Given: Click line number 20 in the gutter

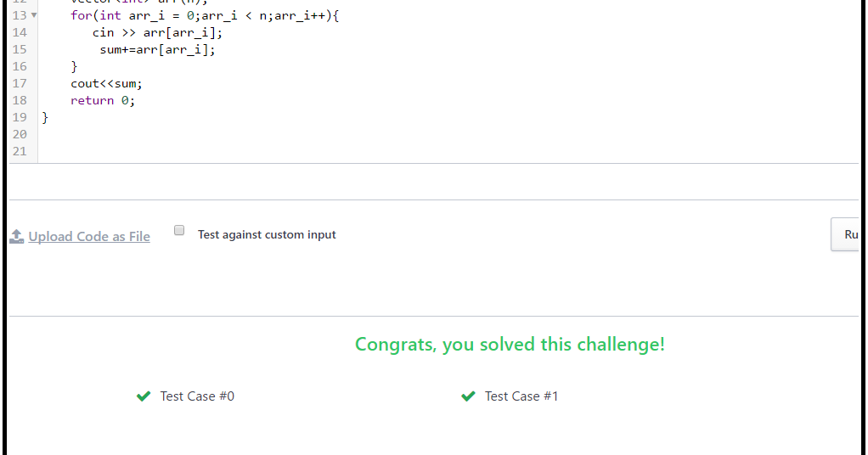Looking at the screenshot, I should pos(20,134).
